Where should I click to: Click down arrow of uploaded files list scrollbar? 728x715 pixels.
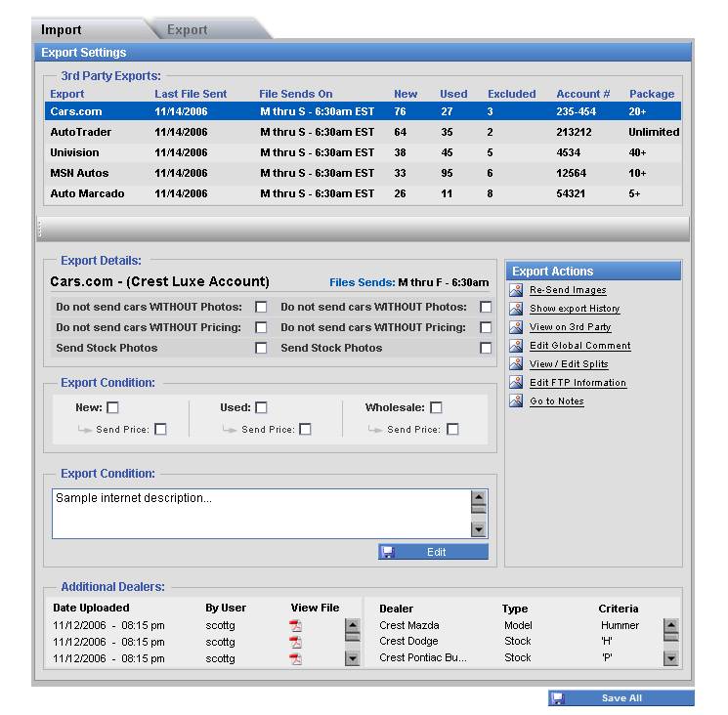[x=353, y=658]
